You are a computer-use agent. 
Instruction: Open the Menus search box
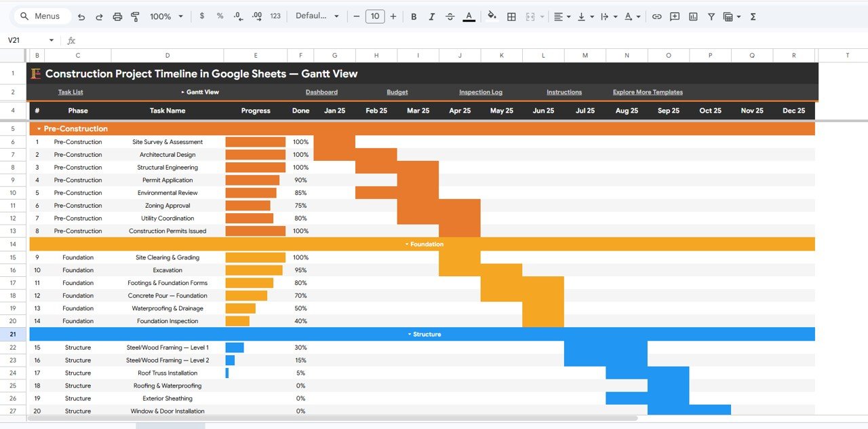click(42, 16)
